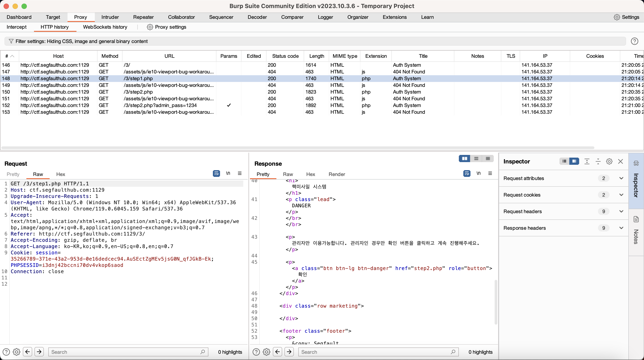The width and height of the screenshot is (644, 360).
Task: Open Request panel hamburger options menu
Action: pos(239,173)
